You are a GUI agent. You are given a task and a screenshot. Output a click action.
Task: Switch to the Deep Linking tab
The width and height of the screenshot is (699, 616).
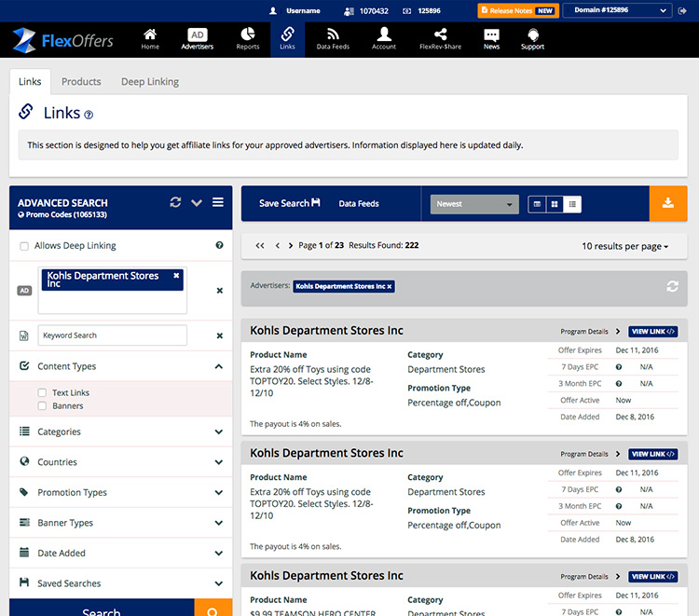pos(150,82)
